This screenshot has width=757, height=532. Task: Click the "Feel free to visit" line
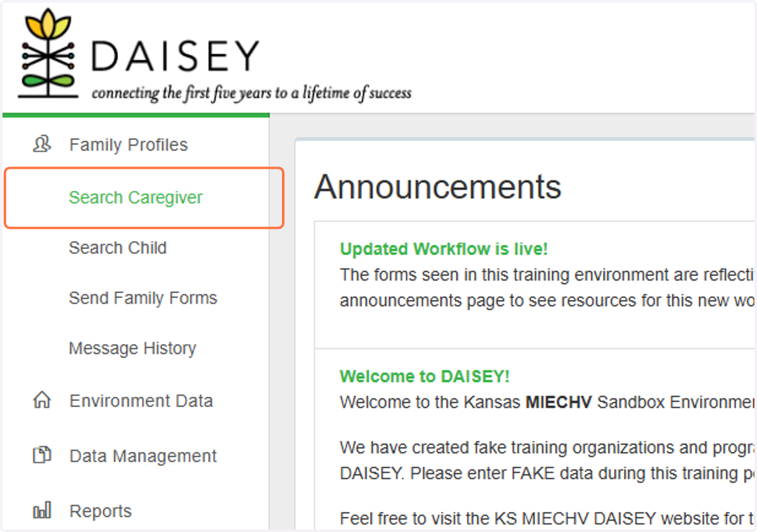tap(547, 519)
